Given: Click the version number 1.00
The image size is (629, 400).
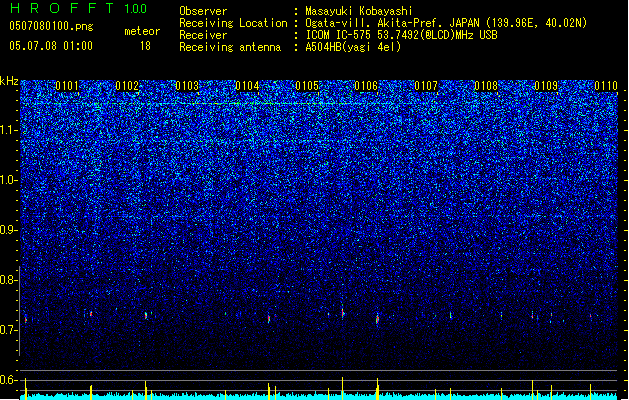Looking at the screenshot, I should coord(136,9).
